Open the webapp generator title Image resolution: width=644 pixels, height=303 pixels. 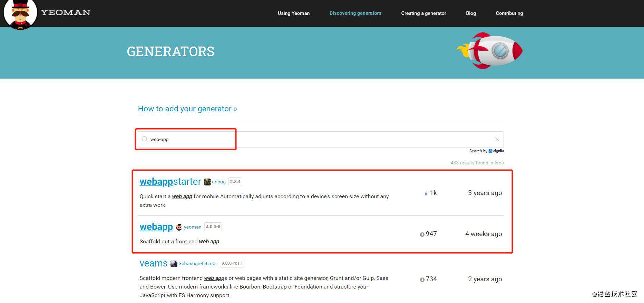(x=156, y=226)
